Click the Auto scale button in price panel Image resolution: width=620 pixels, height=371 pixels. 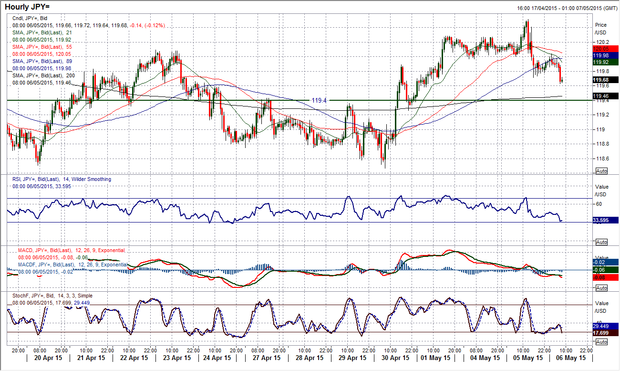tap(601, 171)
